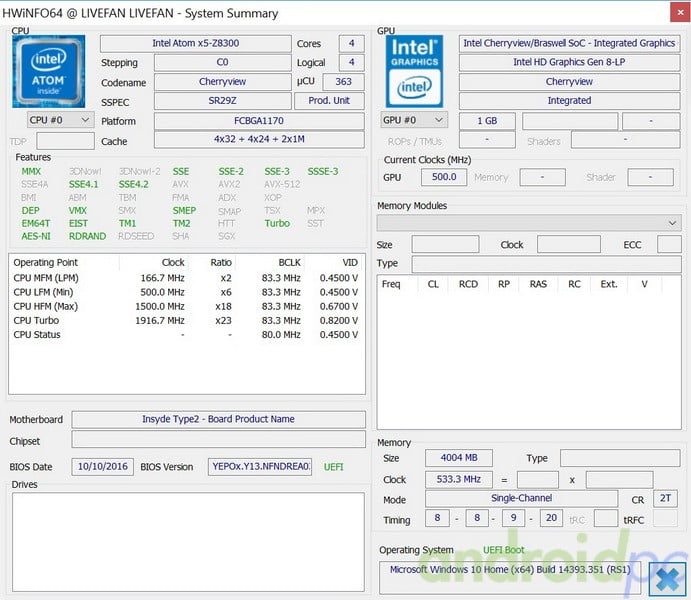Click the SSE4.1 feature label
This screenshot has height=600, width=691.
[x=83, y=184]
